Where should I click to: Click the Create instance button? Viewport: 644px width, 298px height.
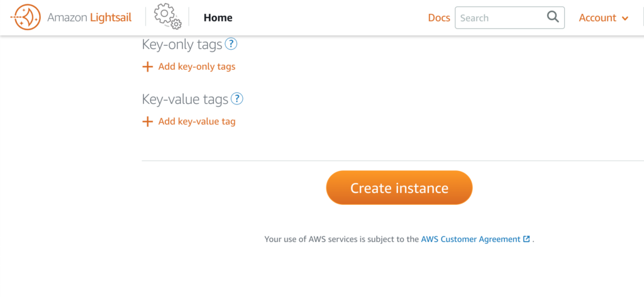pos(399,187)
